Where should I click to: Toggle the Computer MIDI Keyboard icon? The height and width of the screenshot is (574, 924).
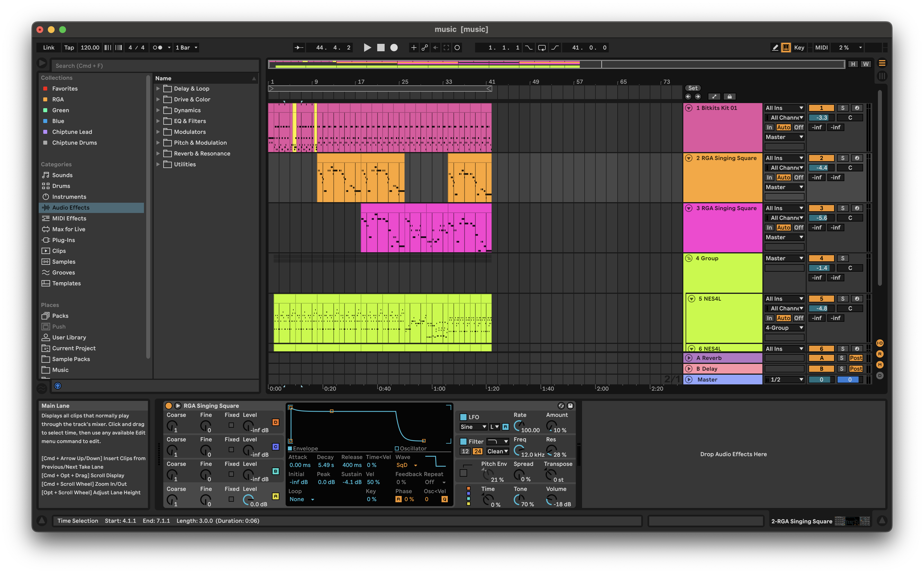pyautogui.click(x=786, y=48)
